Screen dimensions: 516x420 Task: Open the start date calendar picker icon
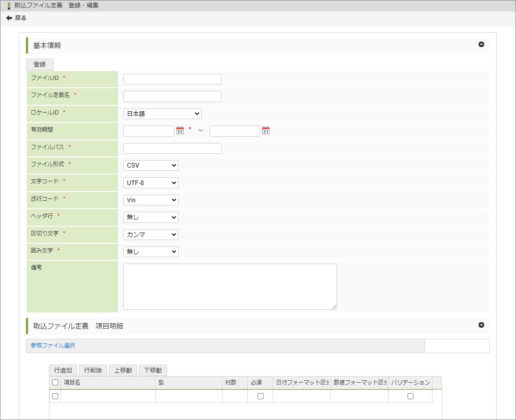tap(180, 131)
